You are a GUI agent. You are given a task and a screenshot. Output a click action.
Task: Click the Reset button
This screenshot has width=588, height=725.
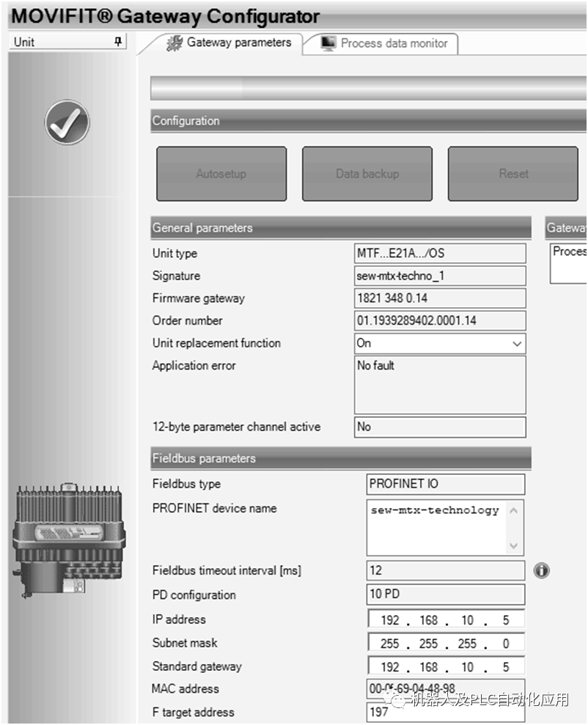[513, 174]
